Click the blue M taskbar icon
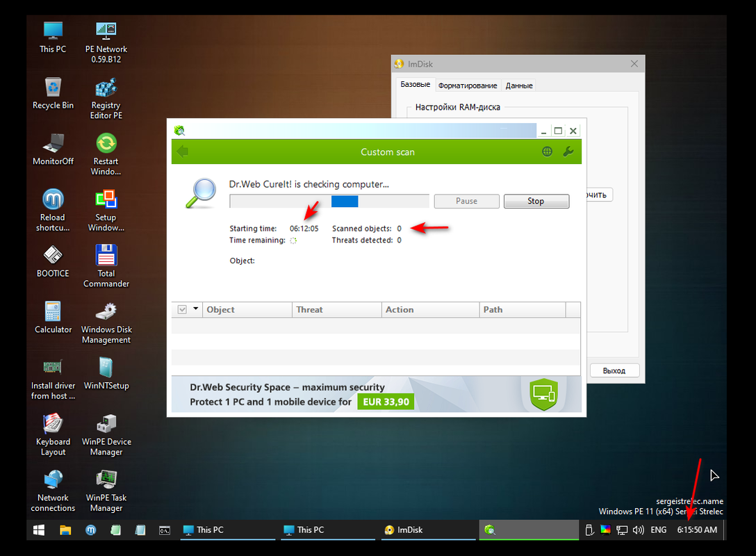The height and width of the screenshot is (556, 756). [x=90, y=530]
